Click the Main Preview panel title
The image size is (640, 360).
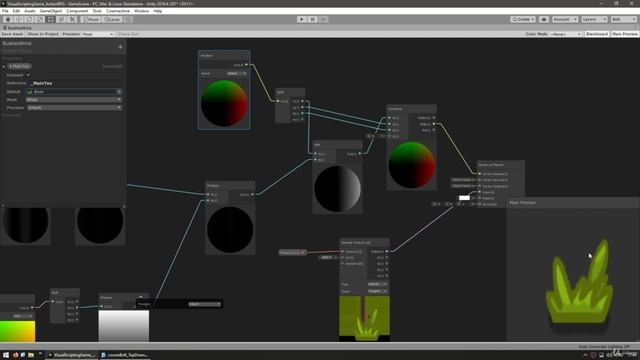point(522,202)
